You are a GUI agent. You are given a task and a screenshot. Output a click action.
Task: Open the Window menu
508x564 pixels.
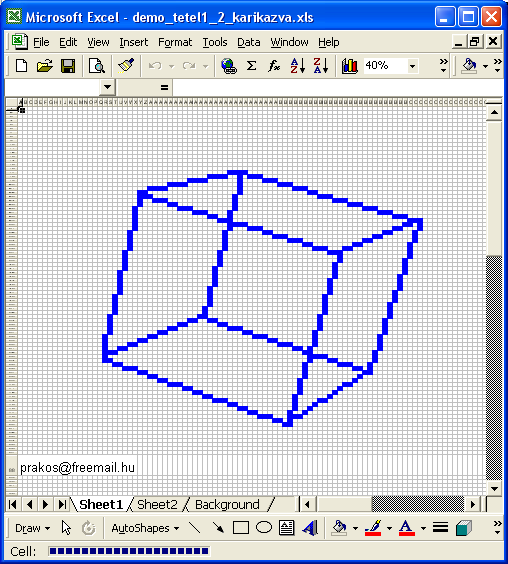289,42
